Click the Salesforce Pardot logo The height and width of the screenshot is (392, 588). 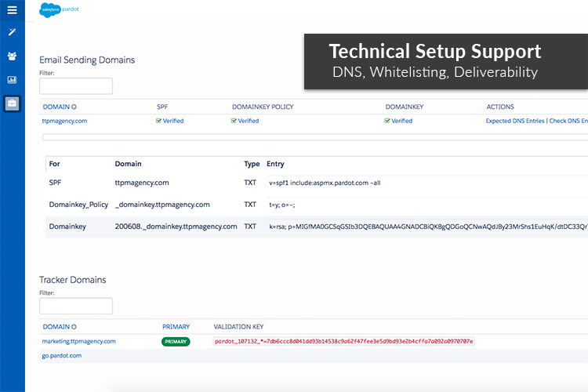[60, 9]
